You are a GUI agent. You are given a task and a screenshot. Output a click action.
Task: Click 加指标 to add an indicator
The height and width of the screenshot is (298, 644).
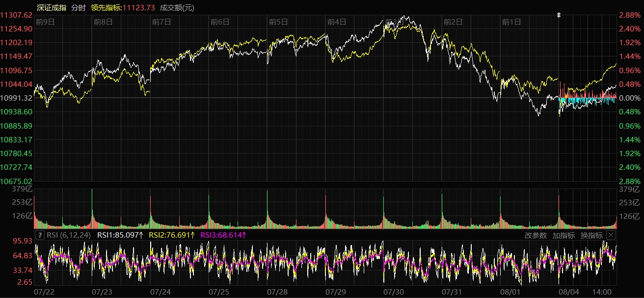pyautogui.click(x=563, y=235)
